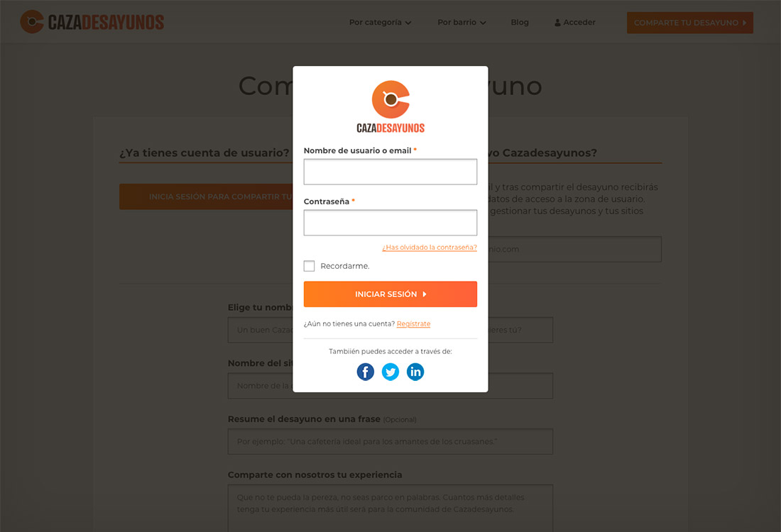Click the Cazadesayunos logo in the modal

click(390, 107)
